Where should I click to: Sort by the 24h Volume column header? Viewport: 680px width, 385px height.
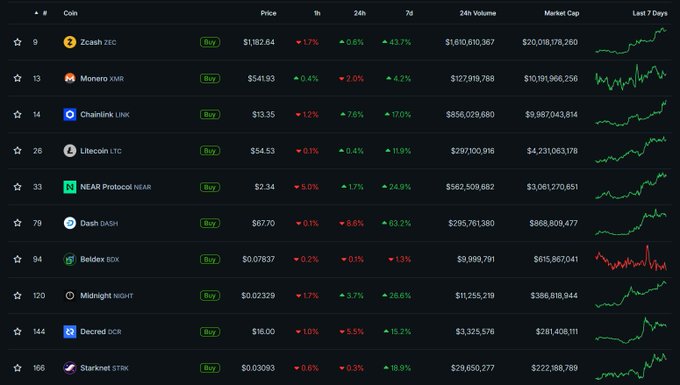477,13
